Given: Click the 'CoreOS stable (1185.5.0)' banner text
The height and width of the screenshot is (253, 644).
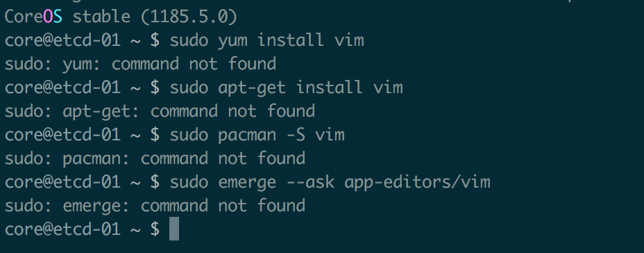Looking at the screenshot, I should coord(121,17).
